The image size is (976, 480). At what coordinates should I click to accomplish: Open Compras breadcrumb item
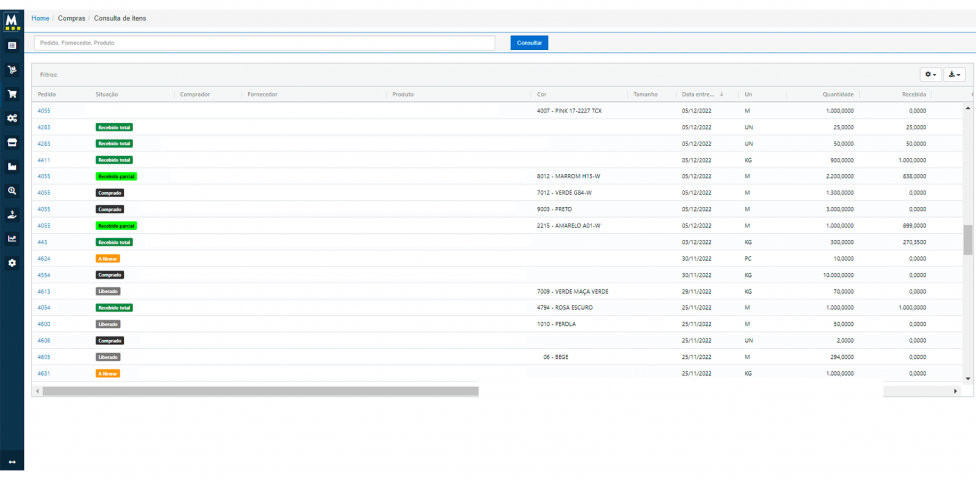click(71, 18)
